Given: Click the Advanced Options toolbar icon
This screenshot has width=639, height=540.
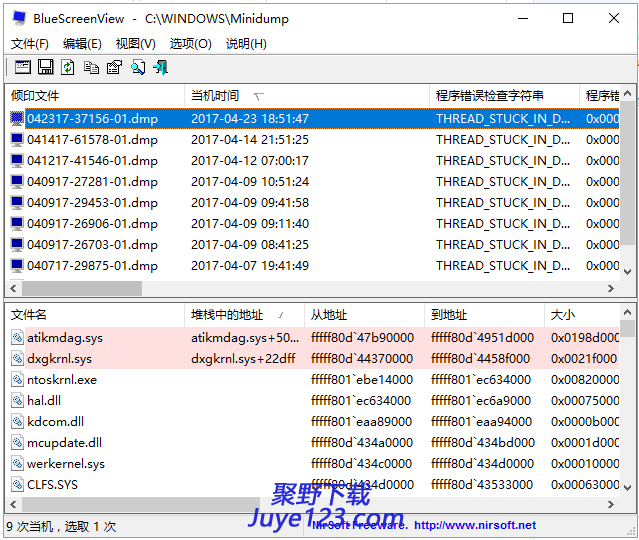Looking at the screenshot, I should click(x=22, y=67).
